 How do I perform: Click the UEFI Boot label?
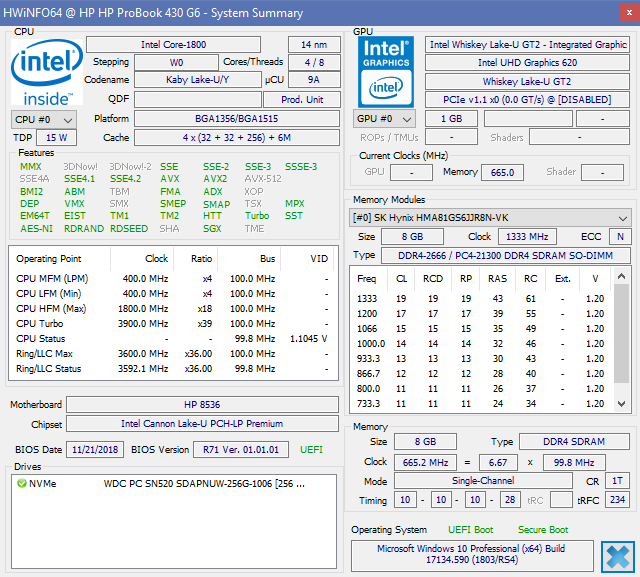coord(470,530)
